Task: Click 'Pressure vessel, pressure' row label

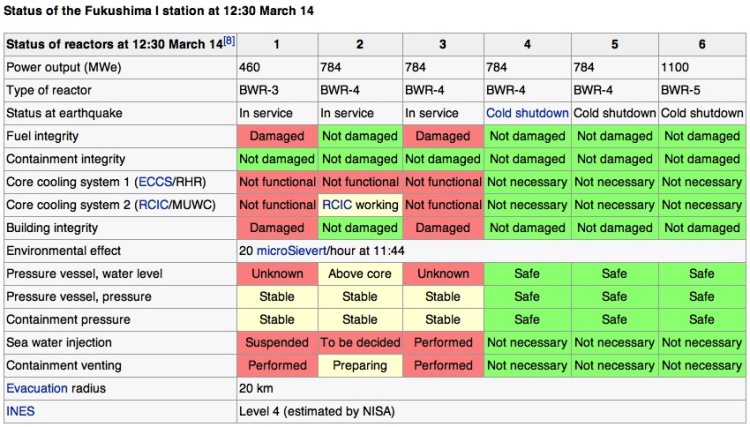Action: click(x=78, y=297)
